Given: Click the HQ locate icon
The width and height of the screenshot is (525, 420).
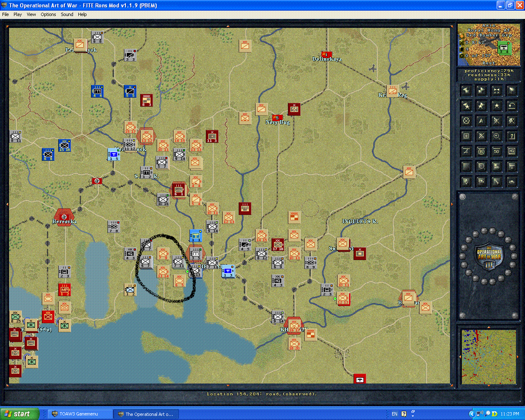Looking at the screenshot, I should click(511, 151).
